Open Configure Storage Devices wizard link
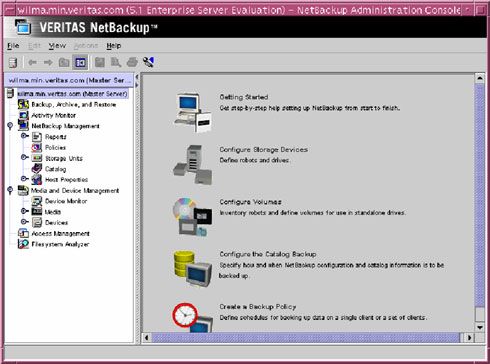 point(263,150)
